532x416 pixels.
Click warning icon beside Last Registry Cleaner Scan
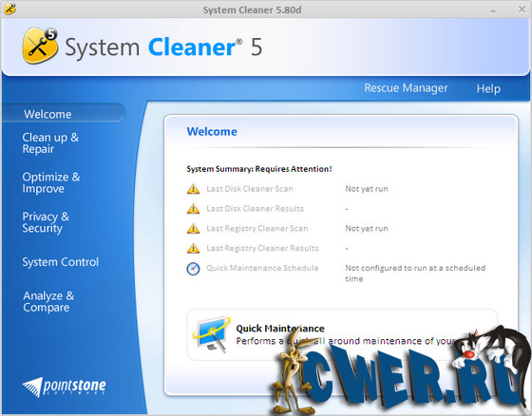tap(193, 228)
